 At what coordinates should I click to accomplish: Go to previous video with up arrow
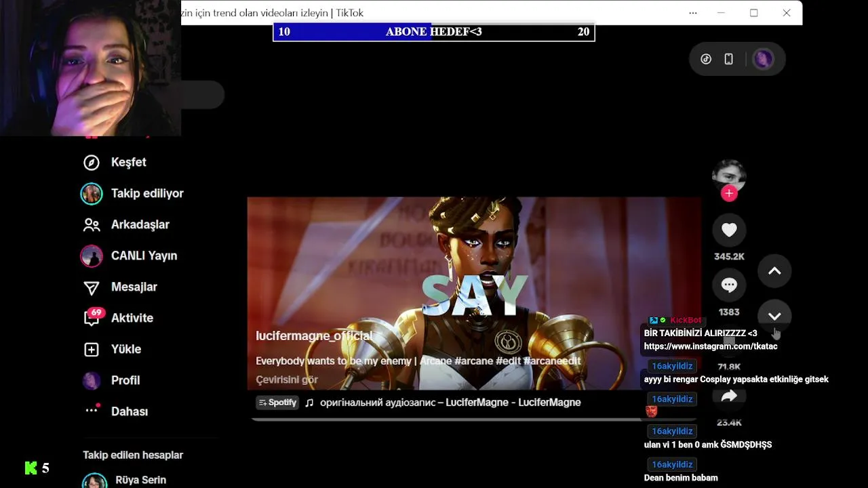774,271
